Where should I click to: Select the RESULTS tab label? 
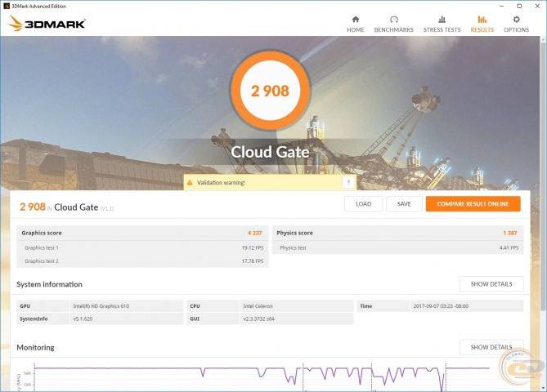click(482, 30)
